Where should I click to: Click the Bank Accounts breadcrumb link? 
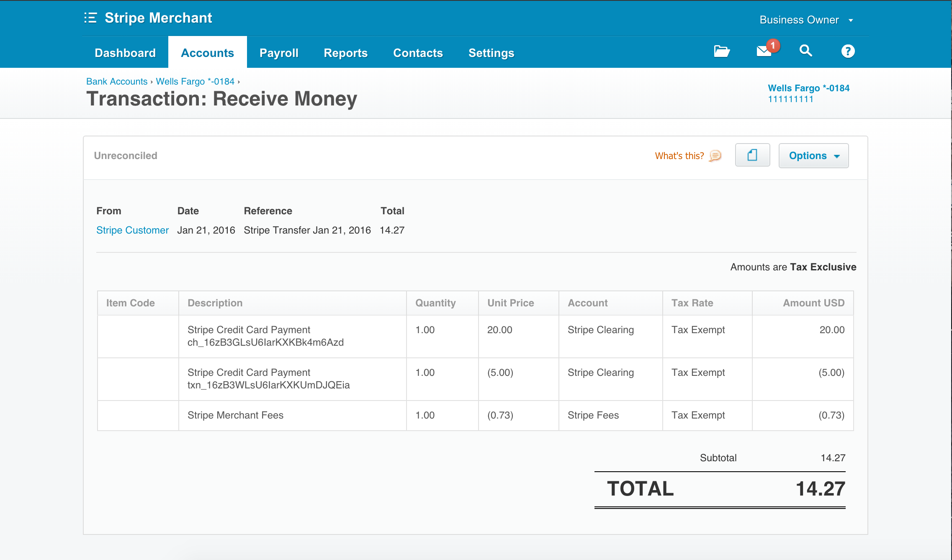pos(117,81)
